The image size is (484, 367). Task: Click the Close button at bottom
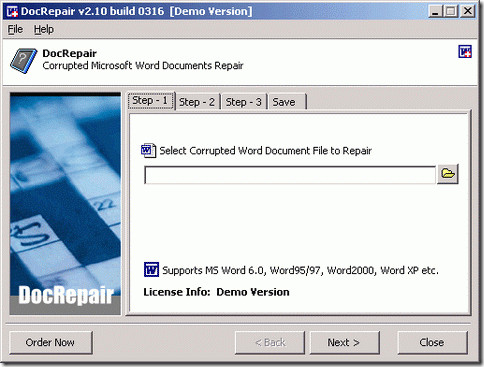(432, 342)
